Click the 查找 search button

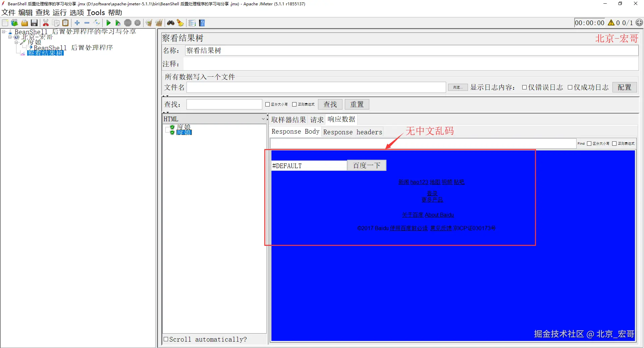pyautogui.click(x=330, y=105)
